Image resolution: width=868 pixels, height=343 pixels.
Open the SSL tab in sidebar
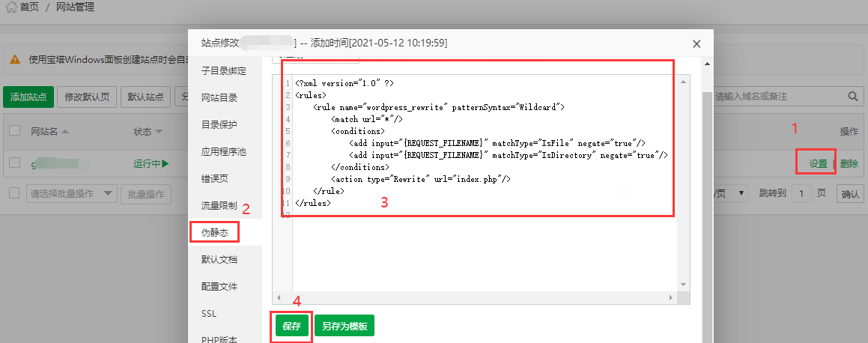209,313
